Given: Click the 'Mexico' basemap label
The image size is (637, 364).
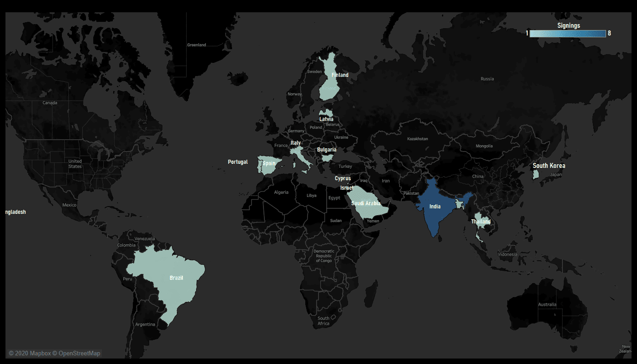Looking at the screenshot, I should coord(69,205).
